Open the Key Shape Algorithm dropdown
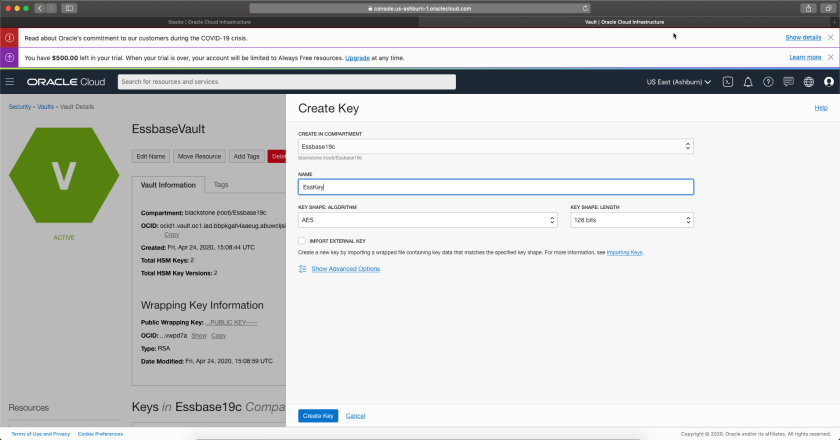The width and height of the screenshot is (840, 440). pyautogui.click(x=427, y=220)
